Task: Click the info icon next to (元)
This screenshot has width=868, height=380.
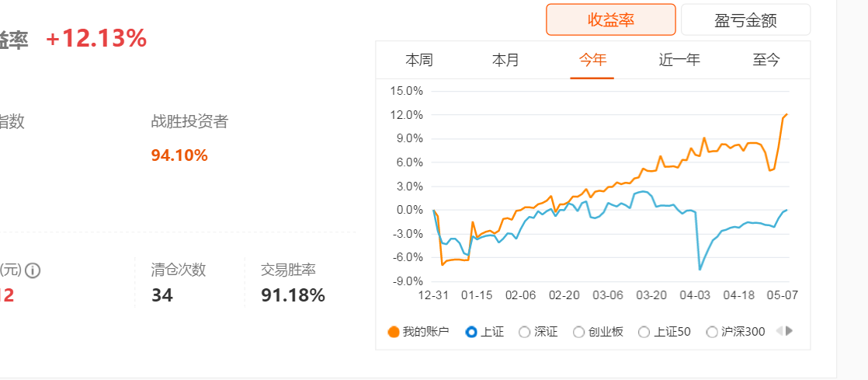Action: [33, 271]
